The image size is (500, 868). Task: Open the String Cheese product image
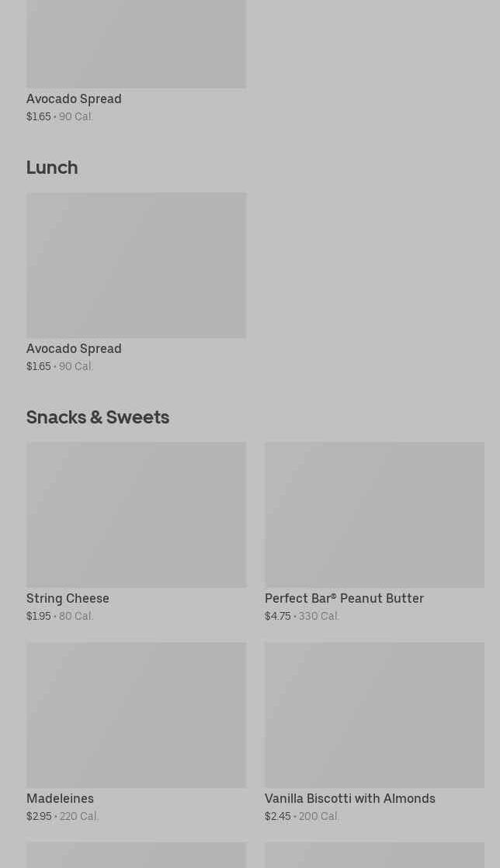tap(136, 514)
